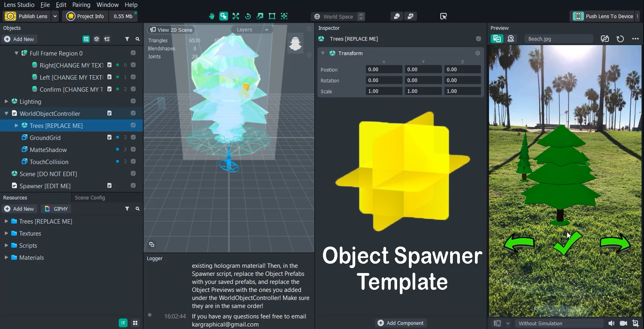Open the Layers dropdown in scene view
The image size is (644, 329).
click(x=252, y=30)
